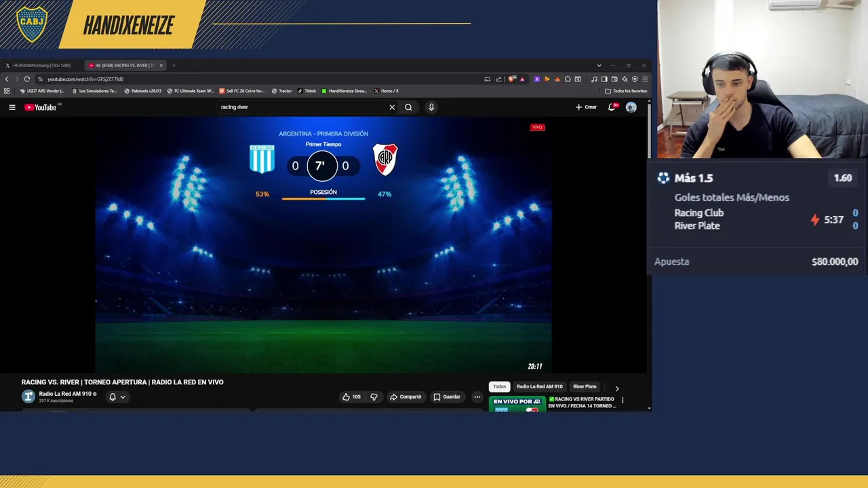Go back in browser history
This screenshot has width=868, height=488.
click(7, 79)
